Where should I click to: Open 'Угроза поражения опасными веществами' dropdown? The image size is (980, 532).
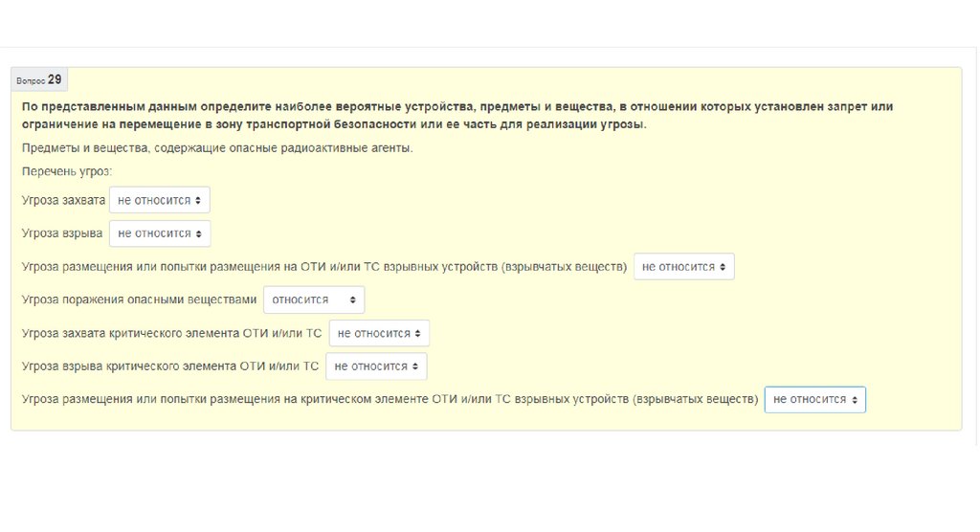point(313,299)
